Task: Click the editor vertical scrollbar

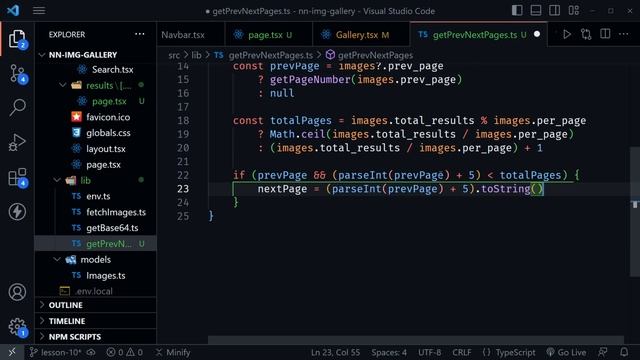Action: (x=635, y=212)
